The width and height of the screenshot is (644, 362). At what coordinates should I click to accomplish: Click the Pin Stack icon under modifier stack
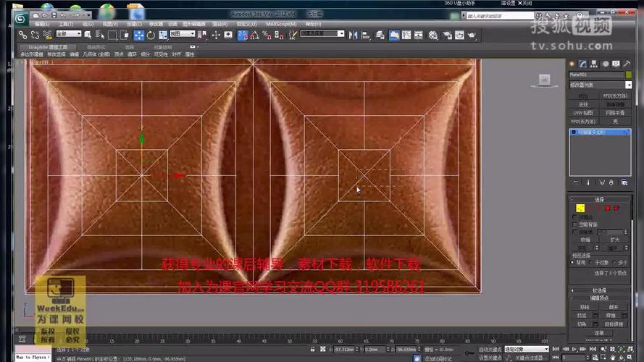pyautogui.click(x=575, y=182)
